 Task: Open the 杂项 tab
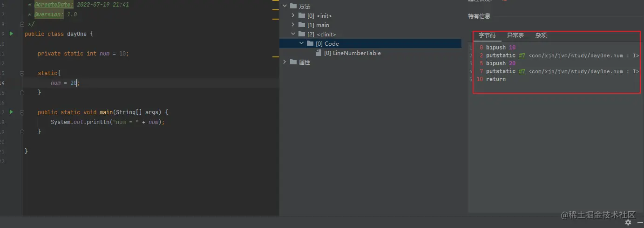pyautogui.click(x=541, y=35)
